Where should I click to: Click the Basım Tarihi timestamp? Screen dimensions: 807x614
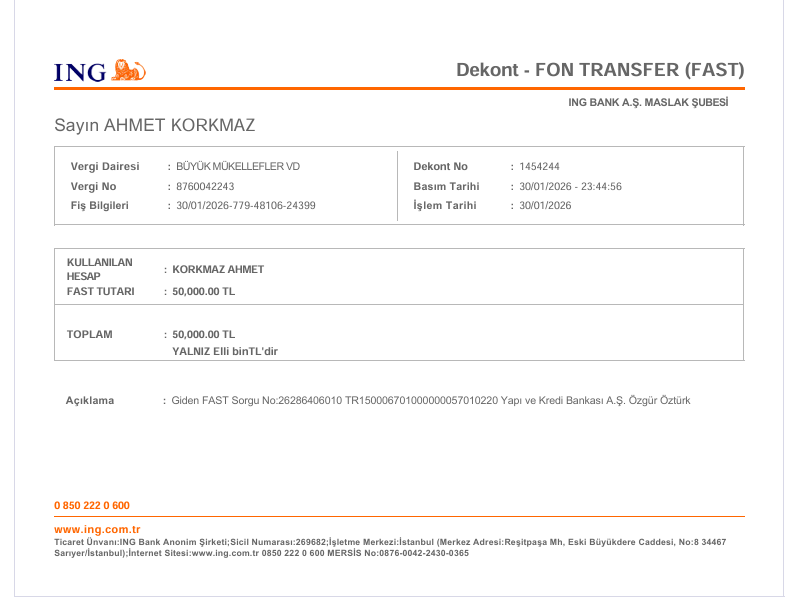[x=570, y=186]
